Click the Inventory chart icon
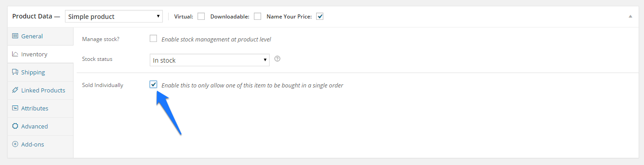 tap(15, 54)
